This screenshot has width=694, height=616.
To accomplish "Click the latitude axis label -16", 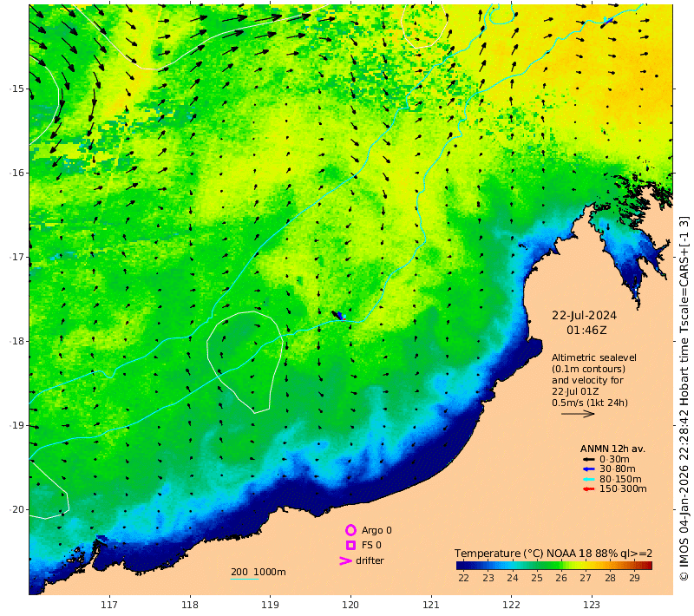I will coord(16,173).
